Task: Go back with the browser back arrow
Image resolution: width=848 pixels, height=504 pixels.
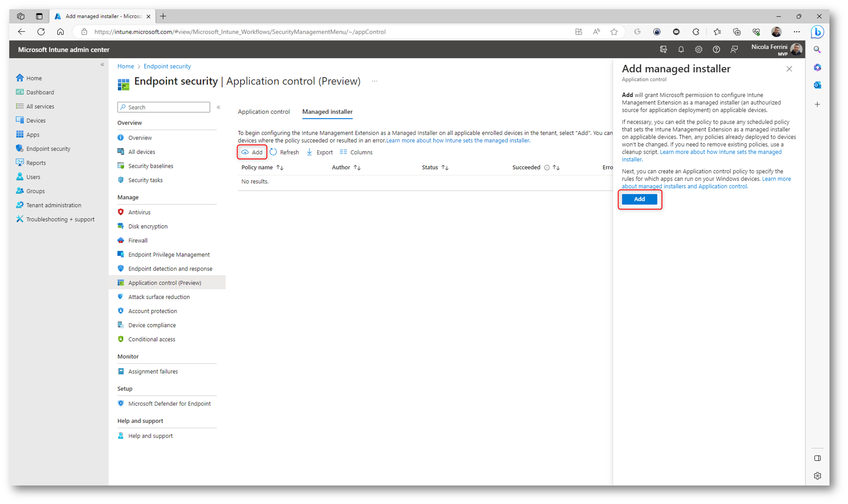Action: click(21, 32)
